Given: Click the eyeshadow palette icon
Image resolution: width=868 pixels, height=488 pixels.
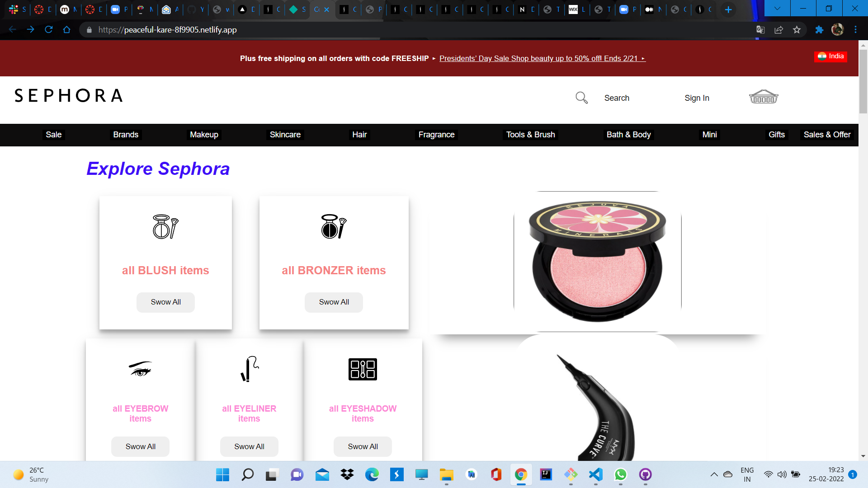Looking at the screenshot, I should [x=362, y=369].
